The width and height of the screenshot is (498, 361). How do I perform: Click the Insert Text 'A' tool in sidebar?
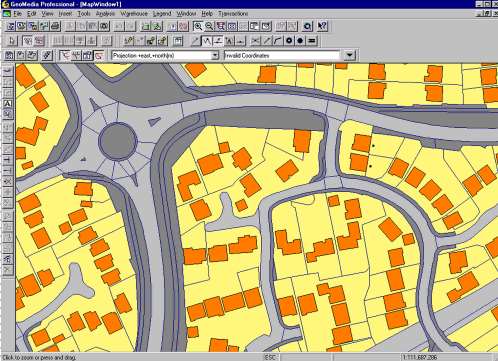8,103
